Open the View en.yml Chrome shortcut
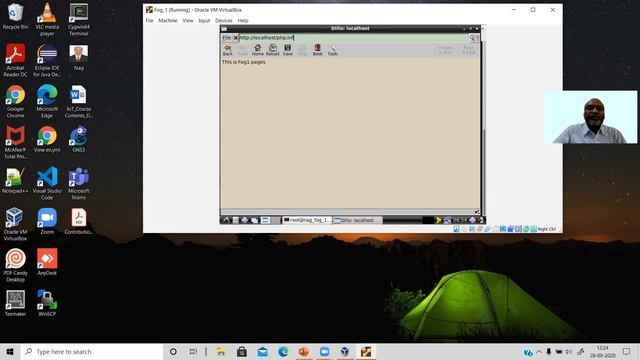The width and height of the screenshot is (640, 360). 47,140
